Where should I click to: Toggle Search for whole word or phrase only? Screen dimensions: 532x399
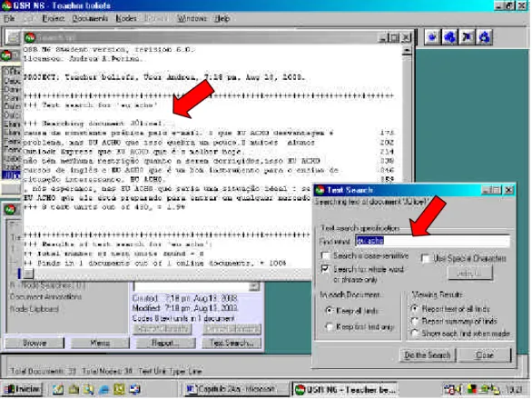pyautogui.click(x=325, y=269)
